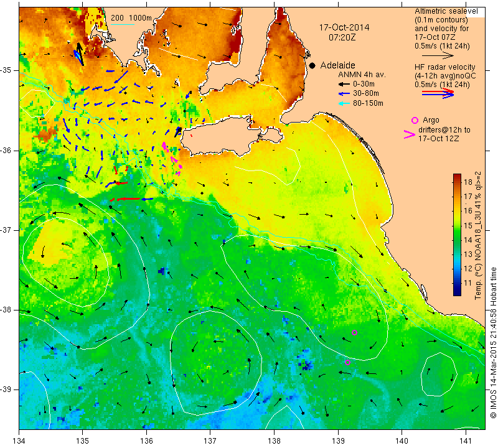Image resolution: width=498 pixels, height=448 pixels.
Task: Click the cyan 80-150m ANMN arrow
Action: (x=344, y=103)
